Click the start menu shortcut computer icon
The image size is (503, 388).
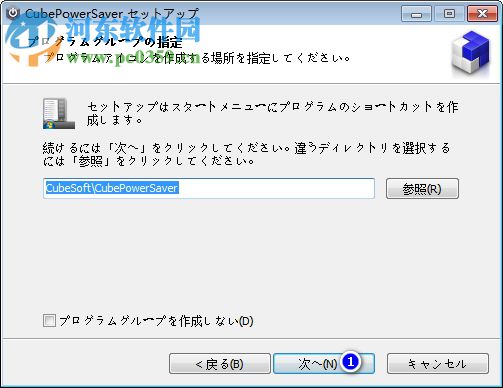(59, 114)
